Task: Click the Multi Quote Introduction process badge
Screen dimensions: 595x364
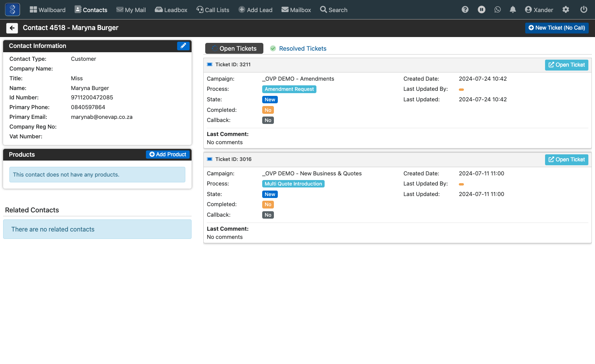Action: 293,184
